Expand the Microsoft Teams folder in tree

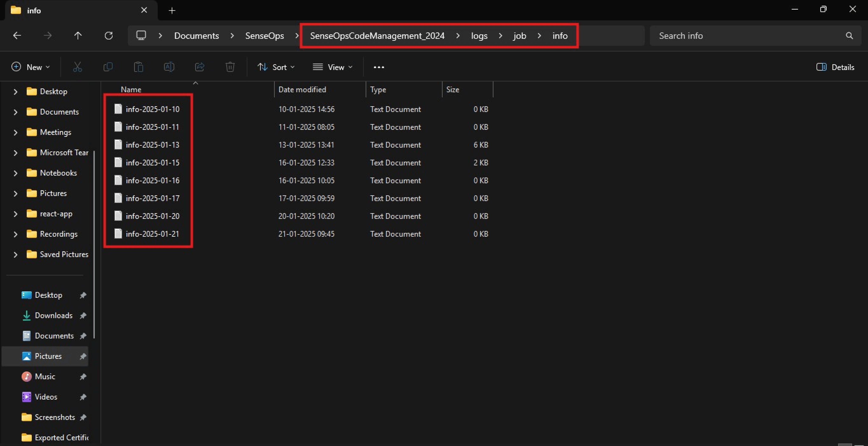pyautogui.click(x=15, y=153)
